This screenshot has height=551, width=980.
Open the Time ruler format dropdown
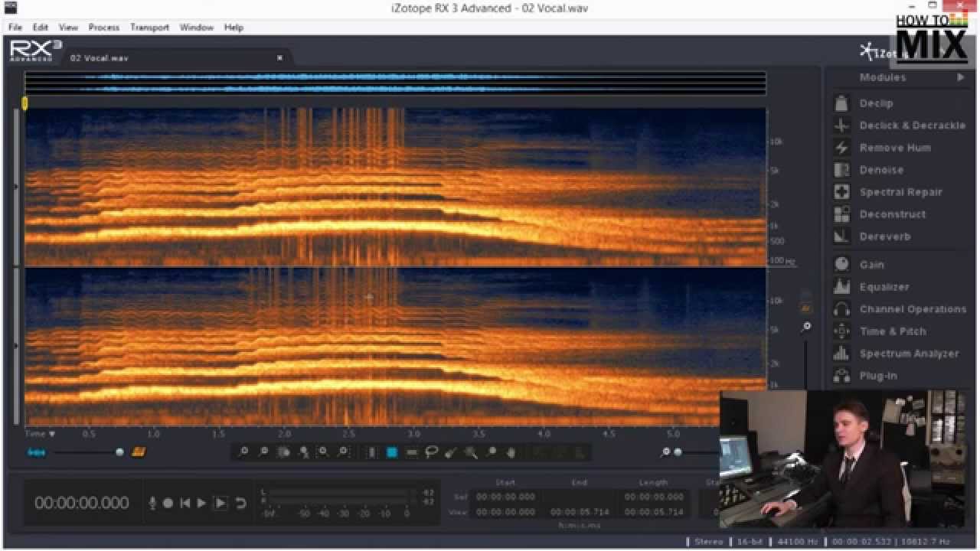40,434
